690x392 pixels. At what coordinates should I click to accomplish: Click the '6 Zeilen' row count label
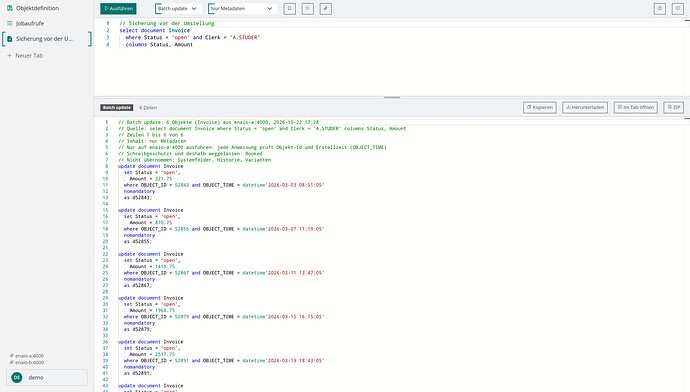pos(148,108)
